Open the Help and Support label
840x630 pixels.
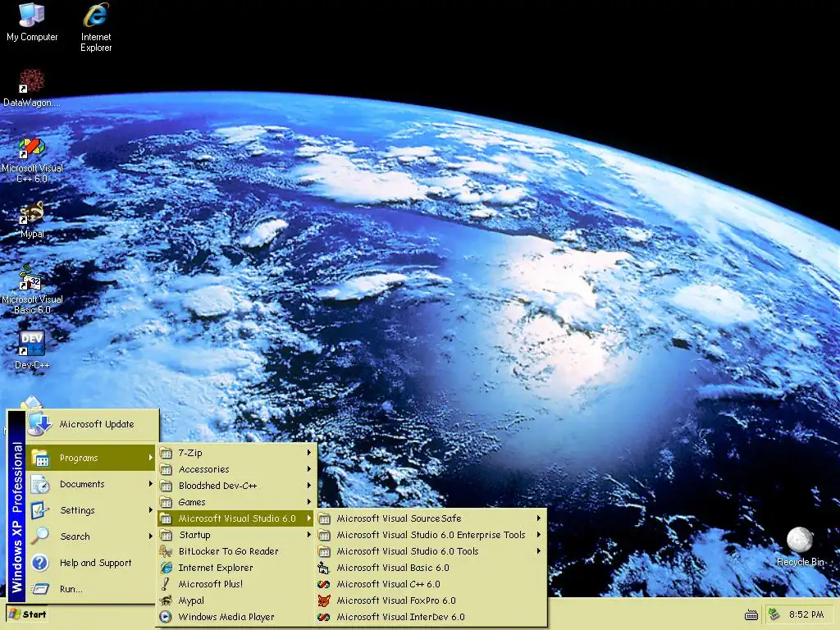point(95,563)
